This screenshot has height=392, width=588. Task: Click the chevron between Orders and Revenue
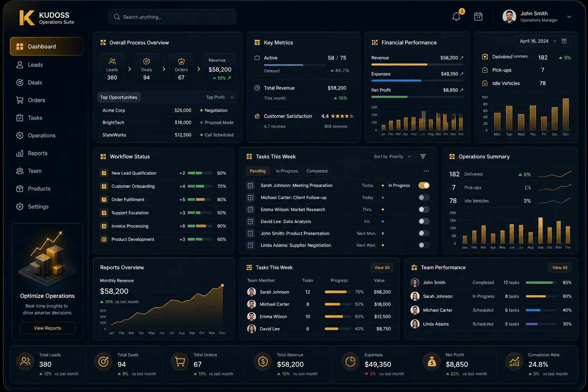pos(199,69)
